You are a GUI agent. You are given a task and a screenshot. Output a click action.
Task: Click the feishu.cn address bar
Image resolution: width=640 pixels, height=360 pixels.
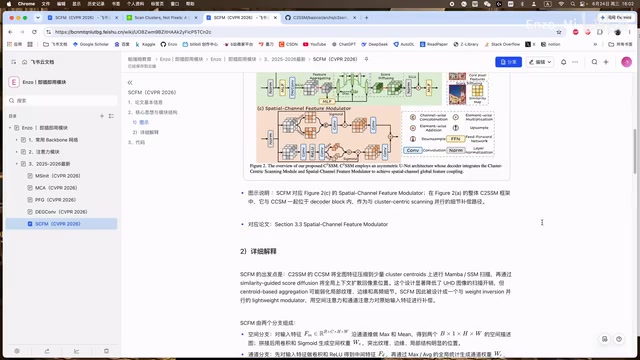point(302,32)
